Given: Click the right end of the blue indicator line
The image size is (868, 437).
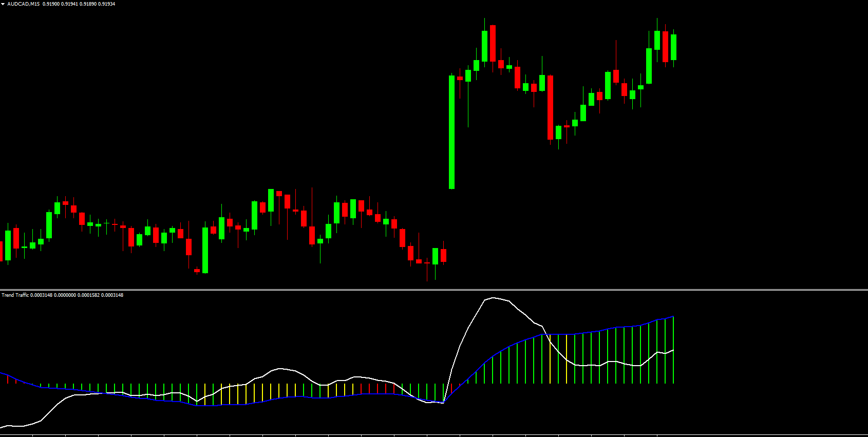Looking at the screenshot, I should (x=673, y=317).
